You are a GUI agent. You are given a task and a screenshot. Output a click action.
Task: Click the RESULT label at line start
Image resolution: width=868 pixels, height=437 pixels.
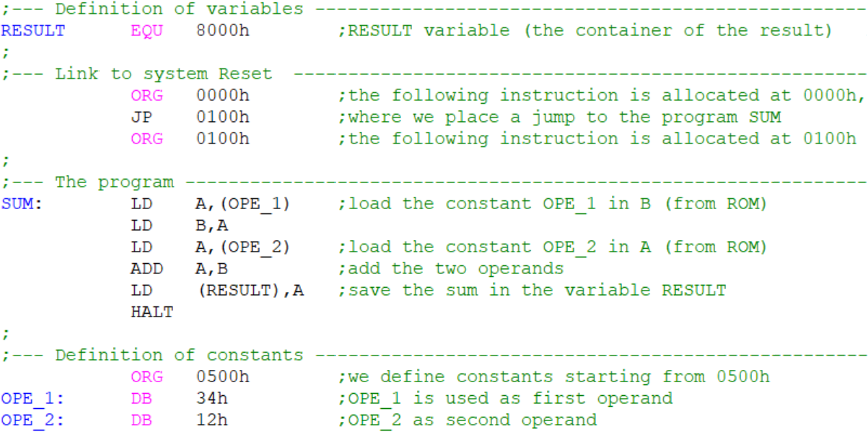(x=32, y=31)
